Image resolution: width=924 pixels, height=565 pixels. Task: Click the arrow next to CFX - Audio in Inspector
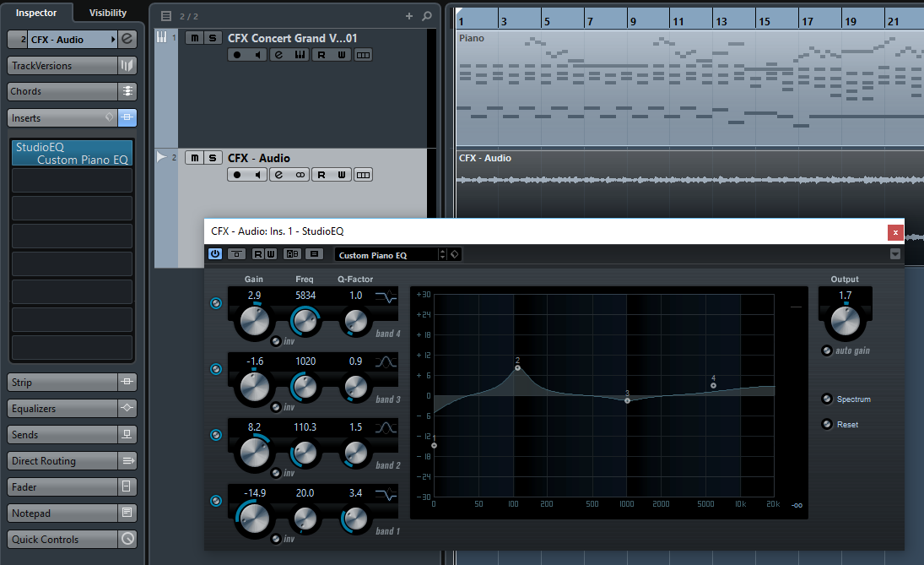pos(113,40)
